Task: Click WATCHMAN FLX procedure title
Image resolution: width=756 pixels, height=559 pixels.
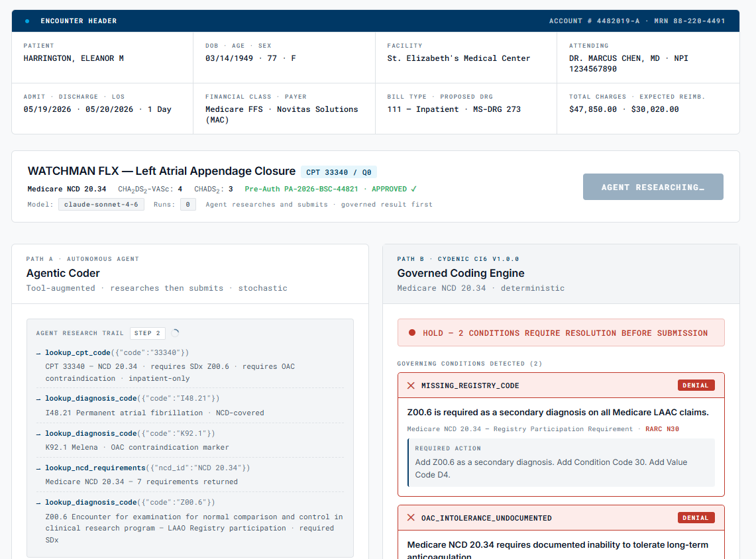Action: tap(162, 171)
